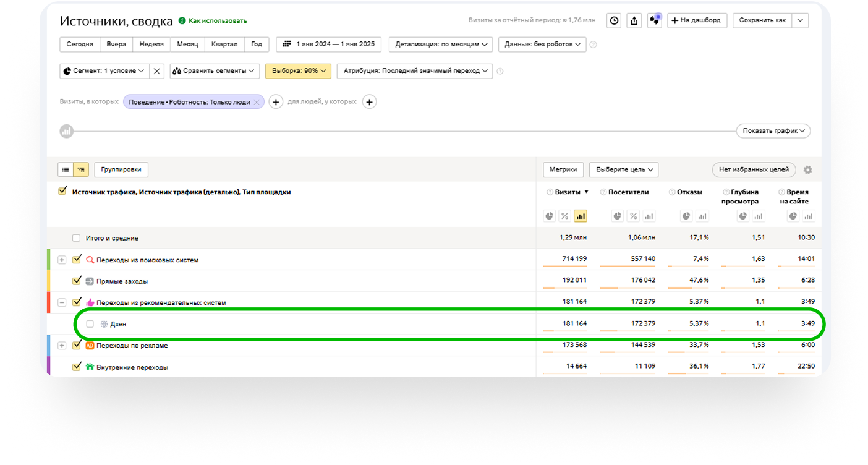The height and width of the screenshot is (465, 868).
Task: Open table settings gear icon
Action: point(807,169)
